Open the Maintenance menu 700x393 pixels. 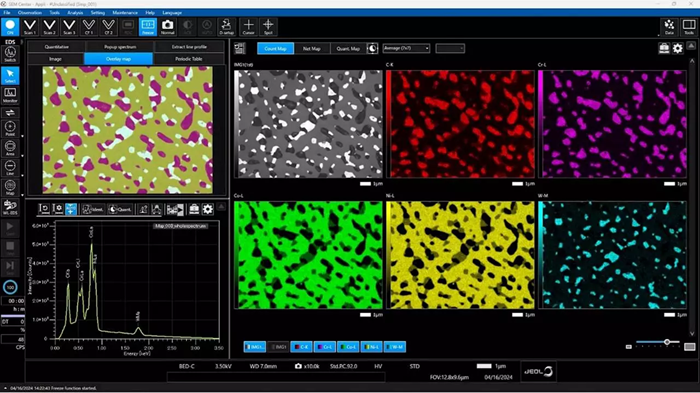point(125,13)
